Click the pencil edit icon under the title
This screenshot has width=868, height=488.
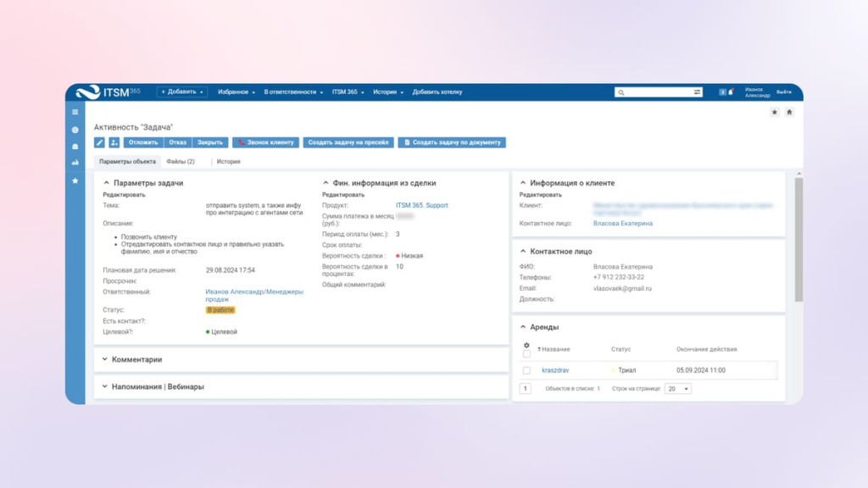(99, 142)
